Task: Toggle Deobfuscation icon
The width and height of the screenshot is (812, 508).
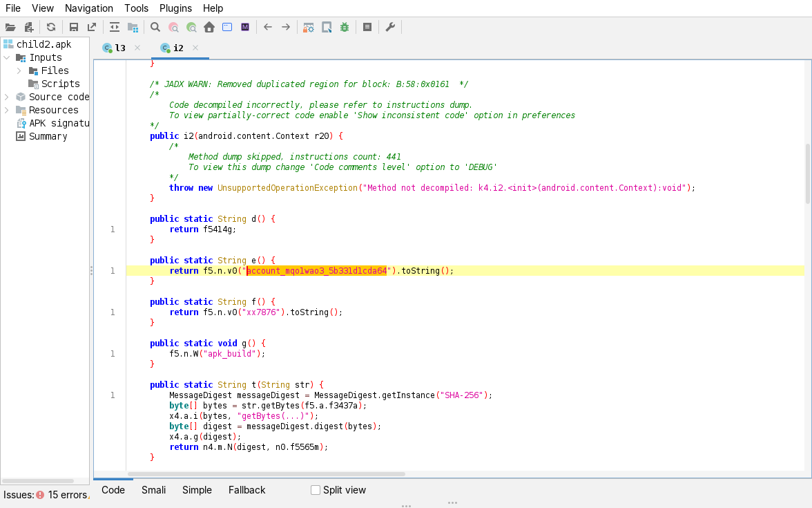Action: tap(309, 28)
